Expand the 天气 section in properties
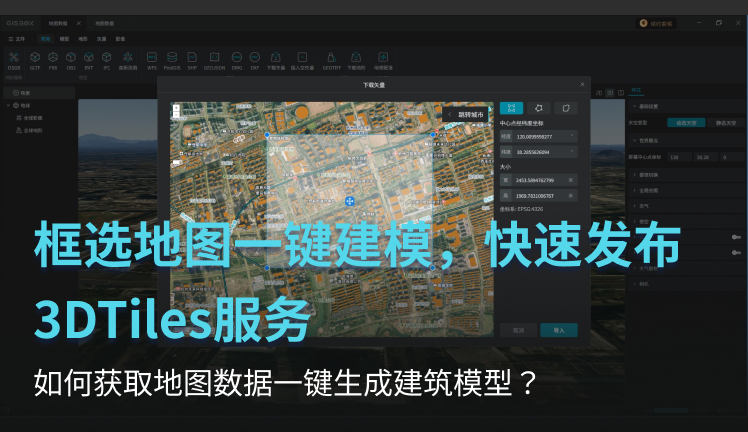 coord(644,206)
